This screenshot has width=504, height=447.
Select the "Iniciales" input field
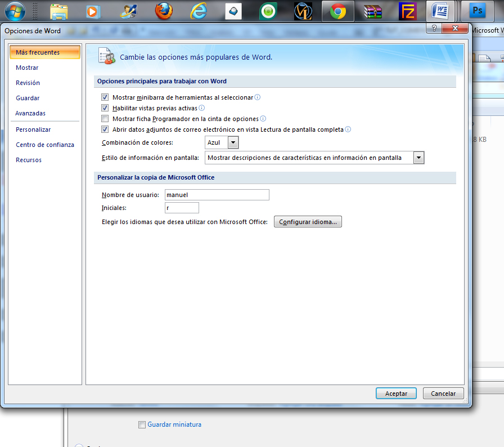coord(182,208)
